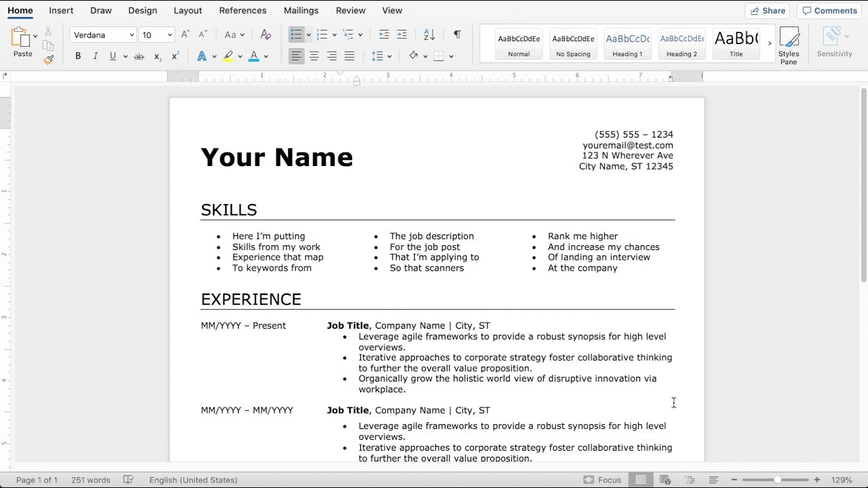Screen dimensions: 868x488
Task: Switch to the Insert ribbon tab
Action: tap(61, 10)
